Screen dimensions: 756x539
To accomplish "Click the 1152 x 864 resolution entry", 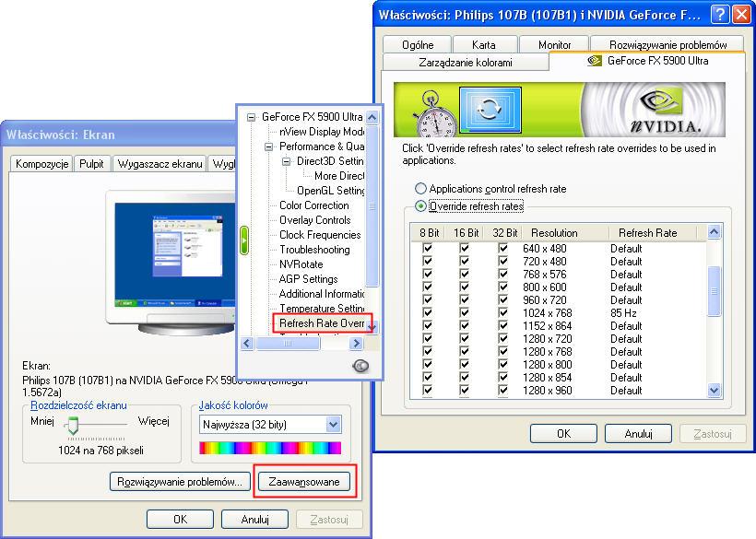I will click(548, 325).
